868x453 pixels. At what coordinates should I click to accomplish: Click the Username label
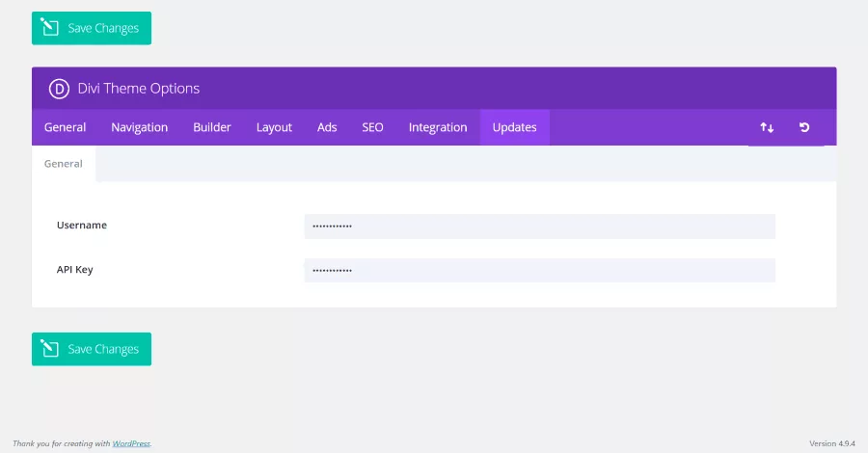(x=82, y=226)
